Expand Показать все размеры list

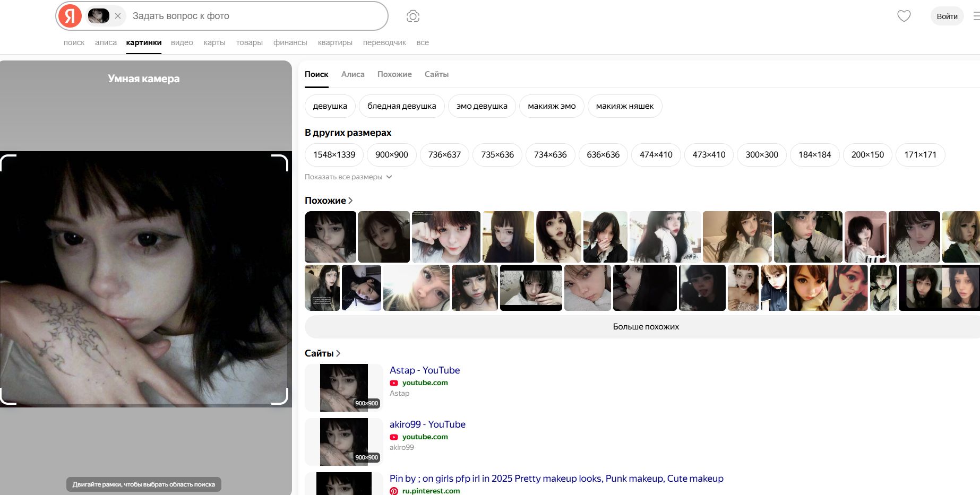(x=348, y=177)
